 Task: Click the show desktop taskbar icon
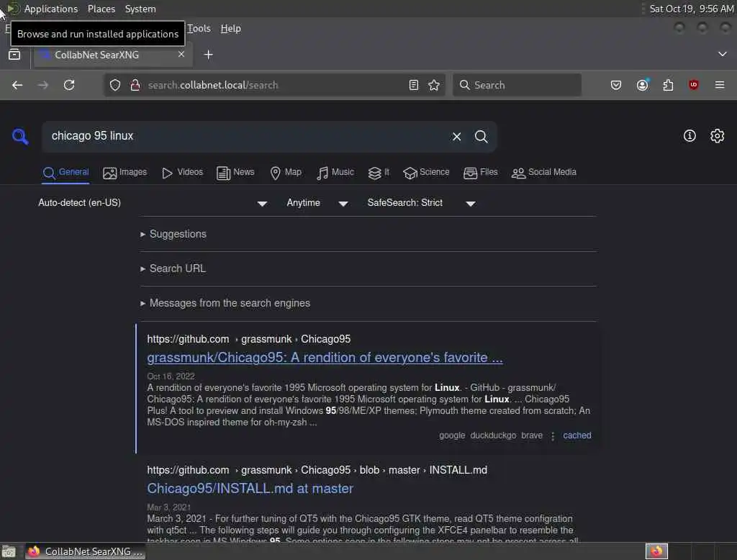coord(9,551)
